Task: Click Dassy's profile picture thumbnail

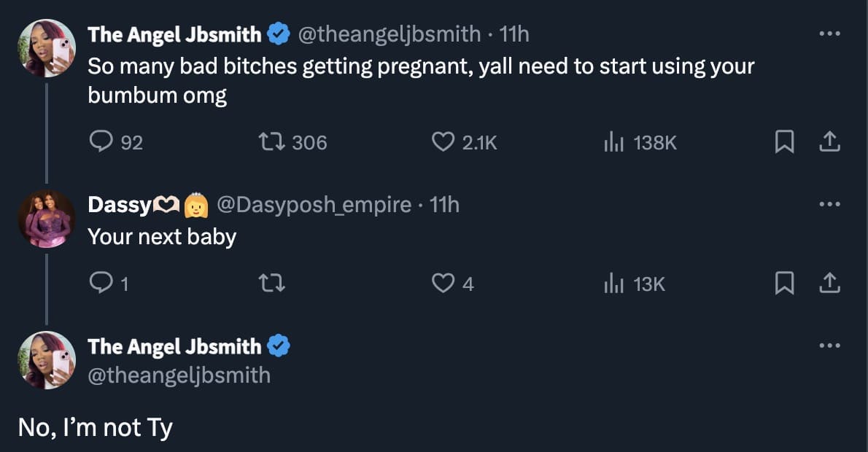Action: click(47, 219)
